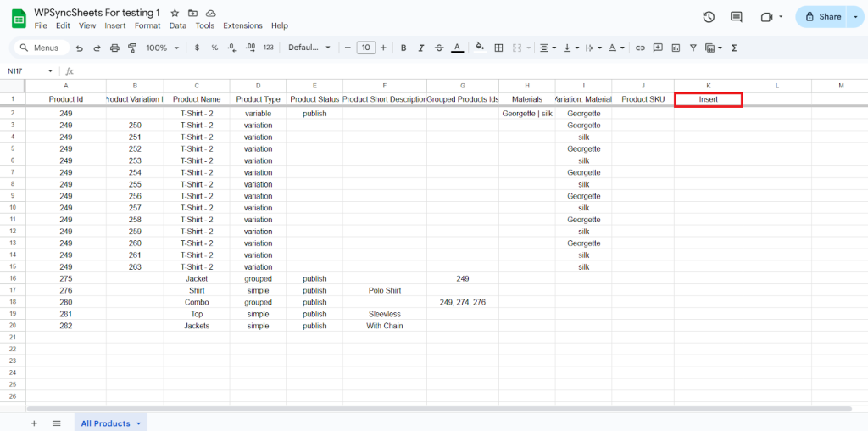Click the formula bar input
The width and height of the screenshot is (868, 431).
click(x=470, y=71)
